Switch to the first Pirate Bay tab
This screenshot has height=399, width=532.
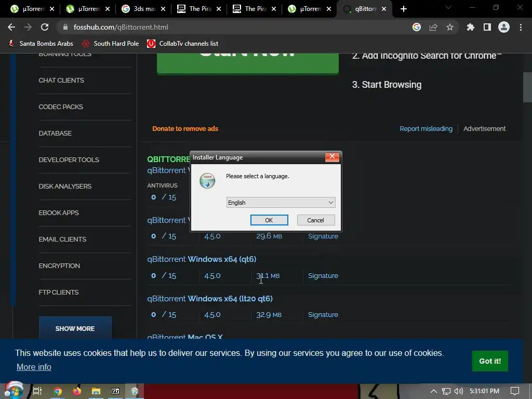pos(195,9)
